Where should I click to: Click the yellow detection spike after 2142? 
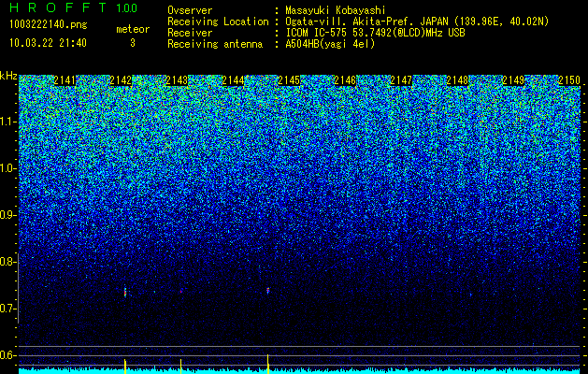[125, 367]
